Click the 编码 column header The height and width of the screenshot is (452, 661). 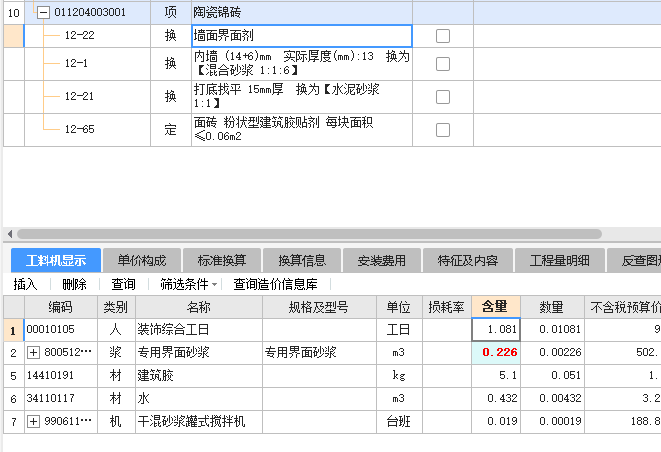pos(61,307)
